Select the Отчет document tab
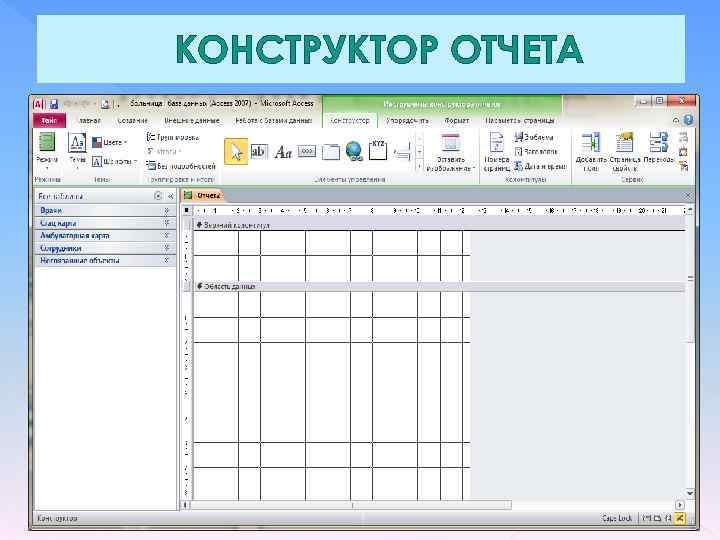The image size is (720, 540). (x=202, y=196)
